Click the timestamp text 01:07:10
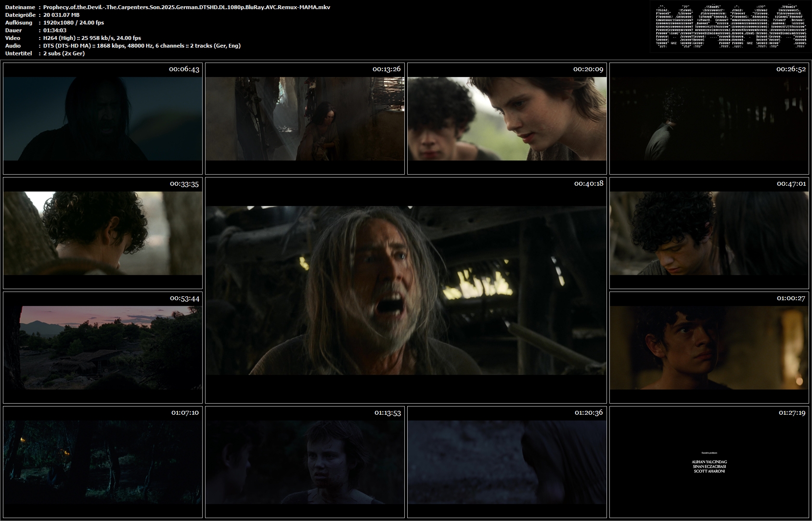This screenshot has width=812, height=521. click(185, 413)
